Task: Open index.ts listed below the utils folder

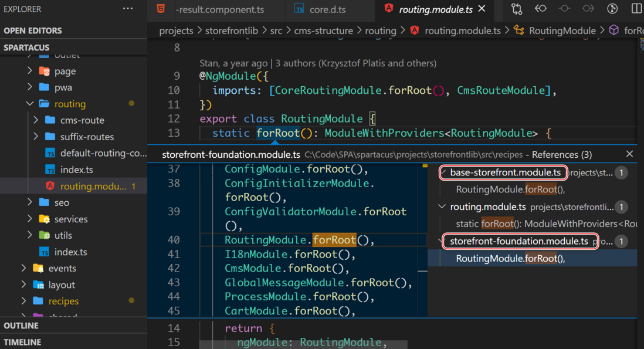Action: coord(70,252)
